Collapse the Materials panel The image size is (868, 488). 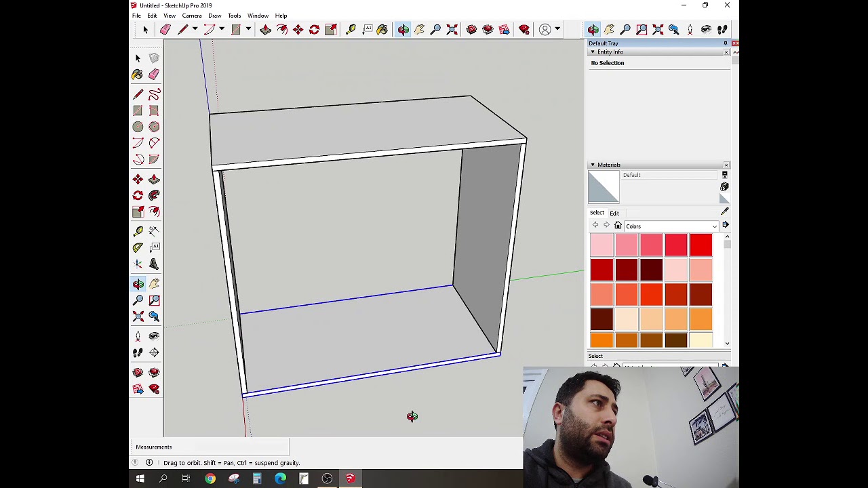(x=593, y=165)
